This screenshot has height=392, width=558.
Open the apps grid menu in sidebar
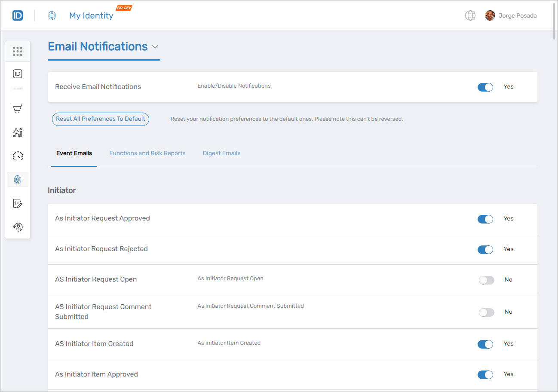18,51
